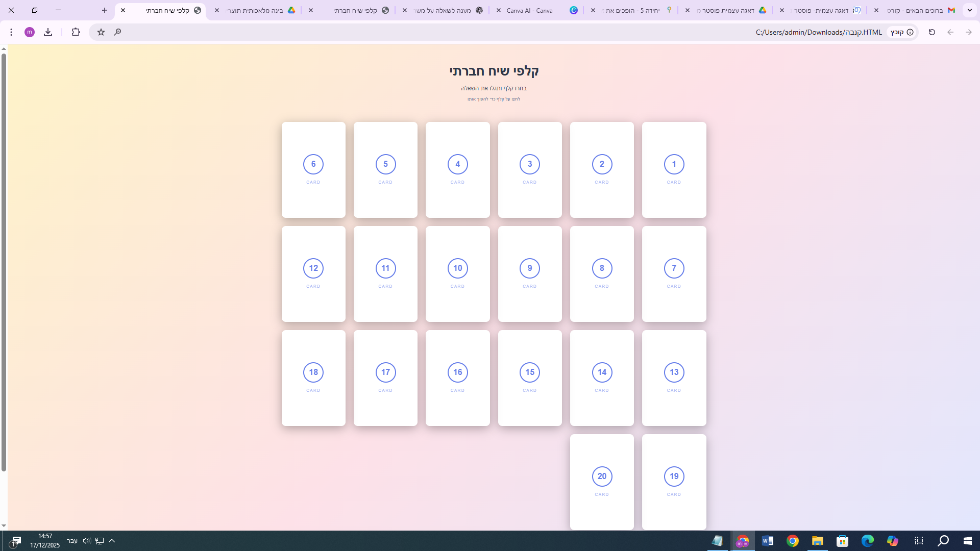Flip card number 7
This screenshot has width=980, height=551.
[674, 274]
